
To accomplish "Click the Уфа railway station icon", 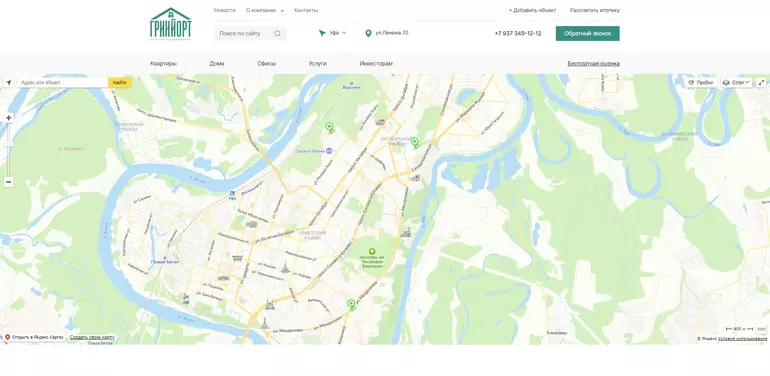I will [x=232, y=193].
